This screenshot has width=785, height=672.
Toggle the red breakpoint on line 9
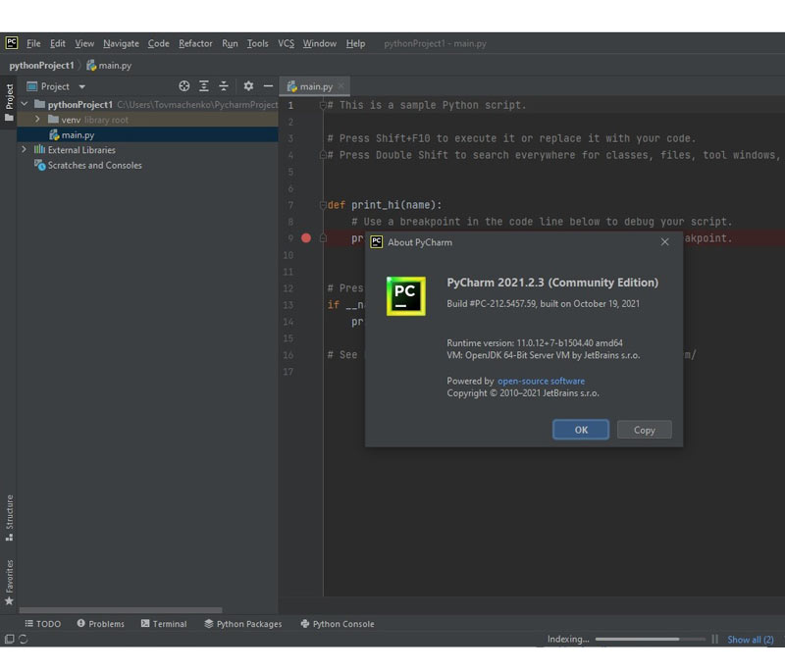tap(306, 238)
